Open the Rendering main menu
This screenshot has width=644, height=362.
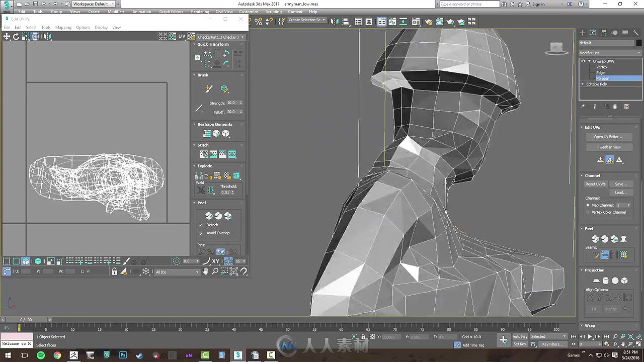click(200, 12)
